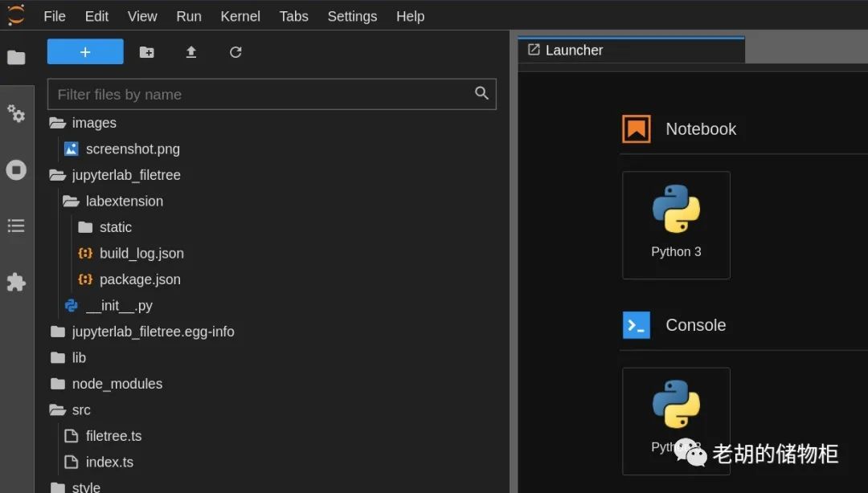
Task: Click the Refresh File List icon
Action: (235, 52)
